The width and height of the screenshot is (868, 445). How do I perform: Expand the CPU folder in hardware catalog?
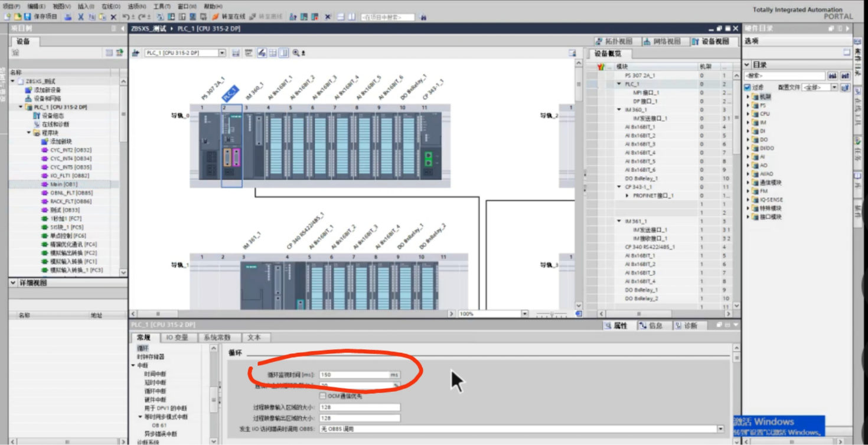pyautogui.click(x=748, y=114)
